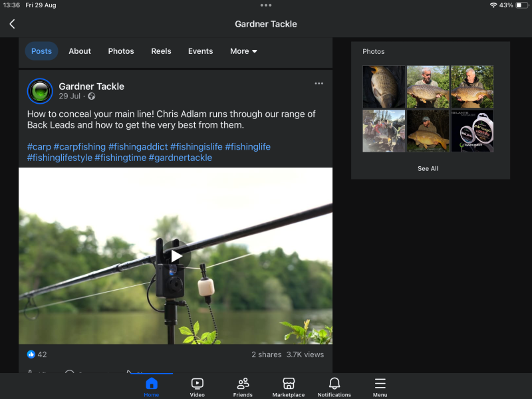Switch to the About tab
532x399 pixels.
coord(80,51)
